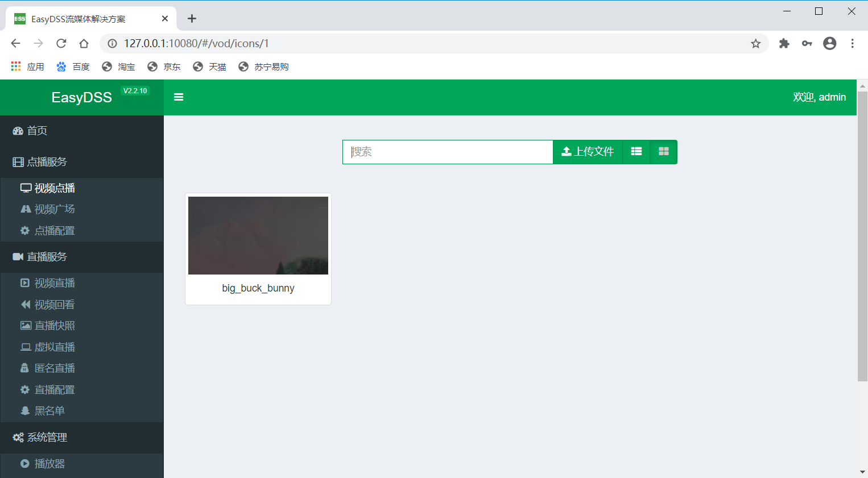This screenshot has width=868, height=478.
Task: Close the EasyDSS browser tab
Action: 165,19
